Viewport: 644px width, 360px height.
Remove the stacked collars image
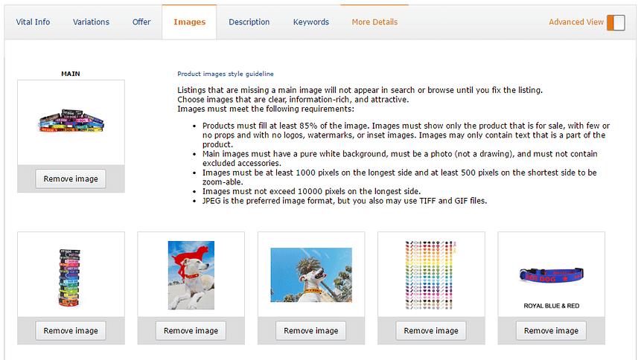[71, 331]
